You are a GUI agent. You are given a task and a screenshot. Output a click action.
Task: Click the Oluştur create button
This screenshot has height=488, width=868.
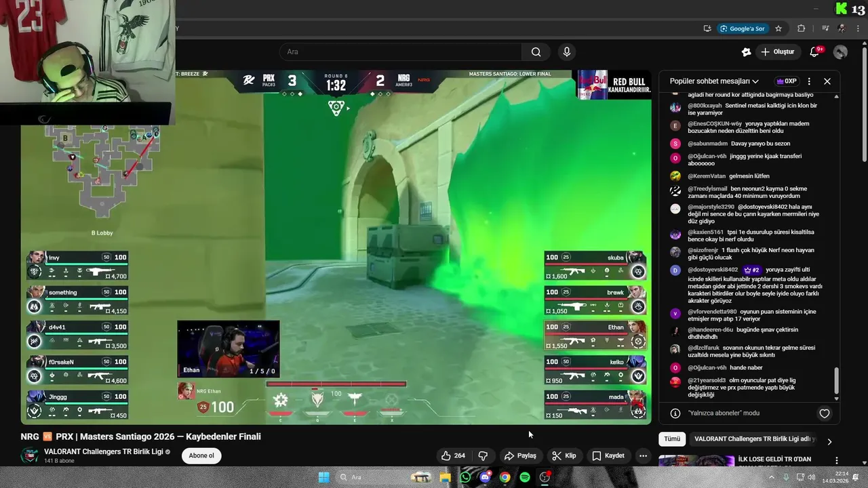(778, 52)
